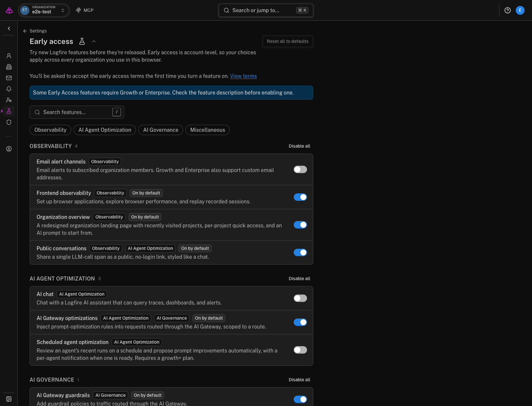This screenshot has height=406, width=532.
Task: Disable Frontend observability toggle
Action: coord(300,197)
